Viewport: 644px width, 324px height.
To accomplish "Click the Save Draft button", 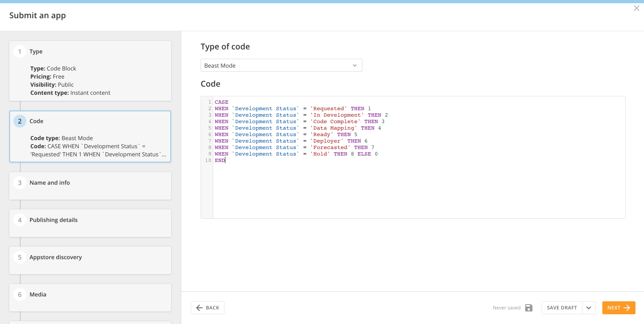I will click(x=562, y=308).
